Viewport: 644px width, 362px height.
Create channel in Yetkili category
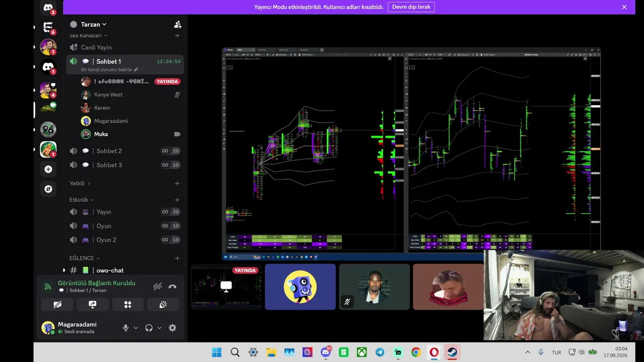177,184
